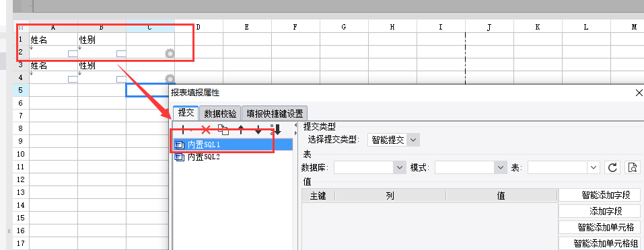
Task: Click row header 17
Action: pos(21,243)
